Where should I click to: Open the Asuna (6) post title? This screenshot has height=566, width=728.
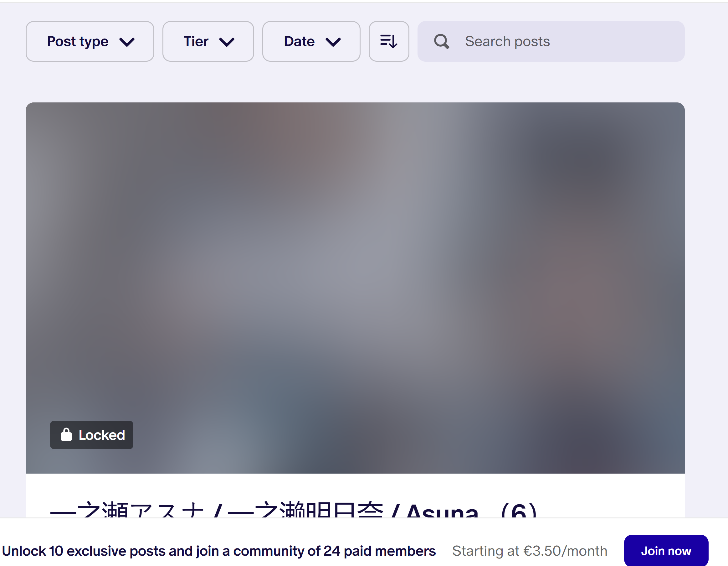(293, 510)
